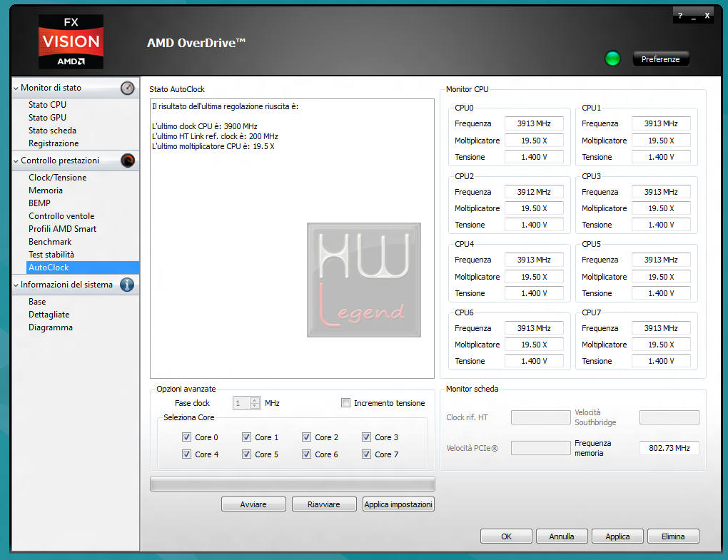Click Preferenze button

tap(660, 59)
